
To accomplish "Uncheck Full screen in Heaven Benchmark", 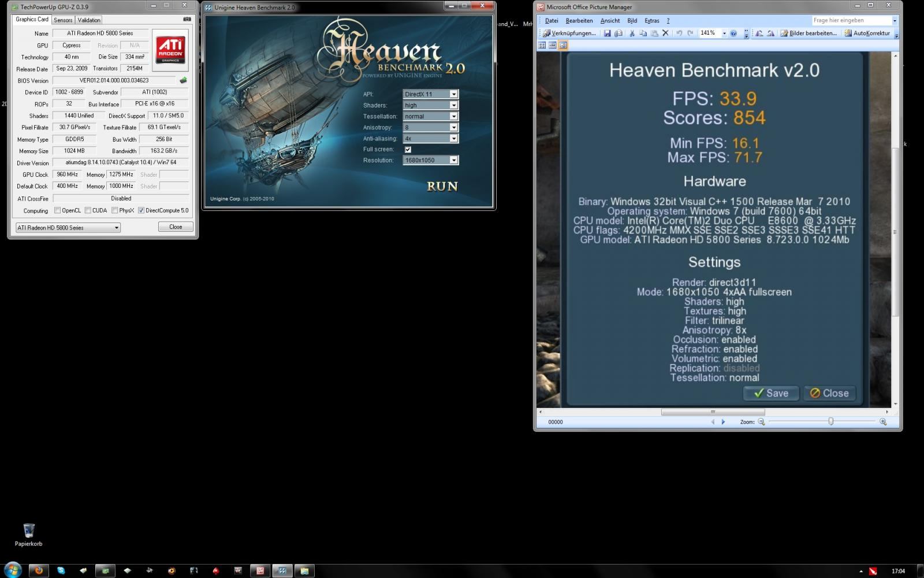I will pos(408,149).
